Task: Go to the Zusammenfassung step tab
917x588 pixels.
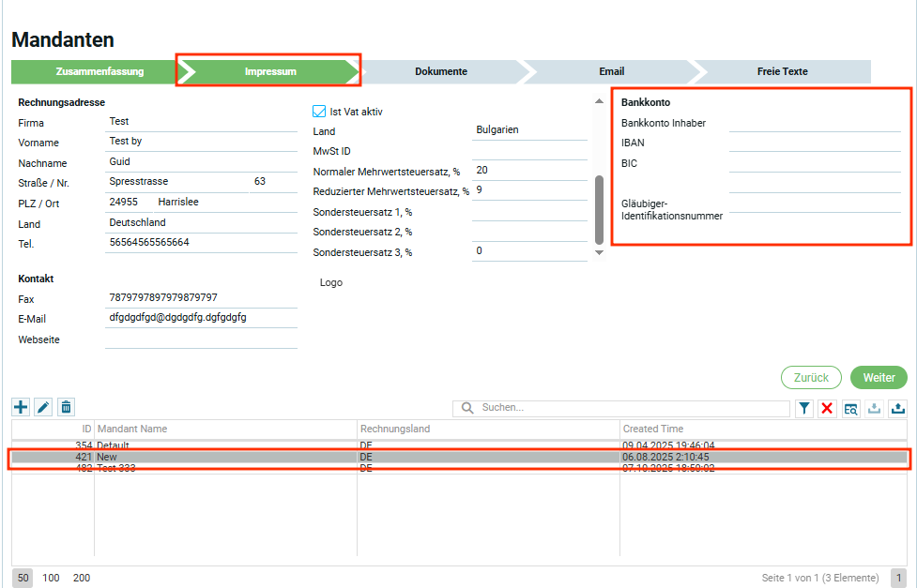Action: click(x=99, y=71)
